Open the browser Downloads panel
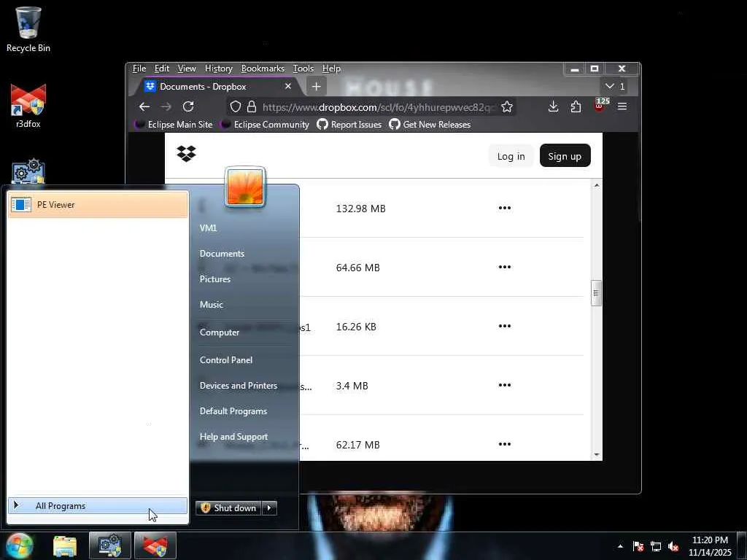747x560 pixels. coord(553,106)
